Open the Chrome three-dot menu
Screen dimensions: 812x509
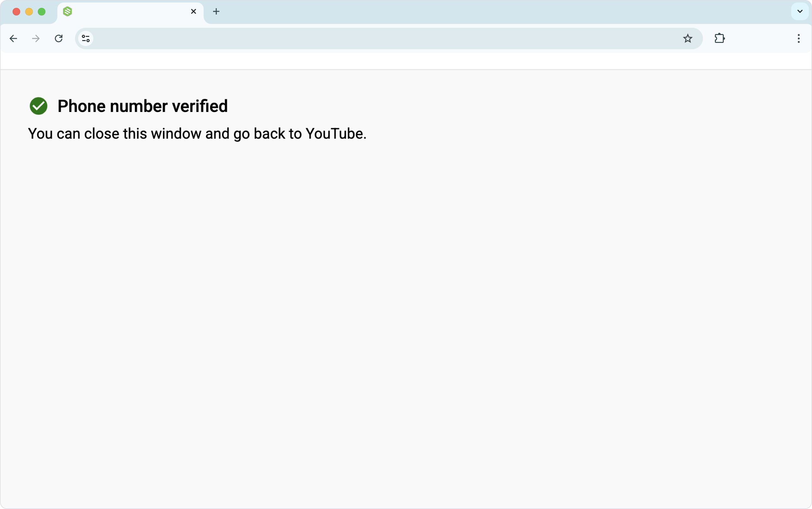[798, 38]
